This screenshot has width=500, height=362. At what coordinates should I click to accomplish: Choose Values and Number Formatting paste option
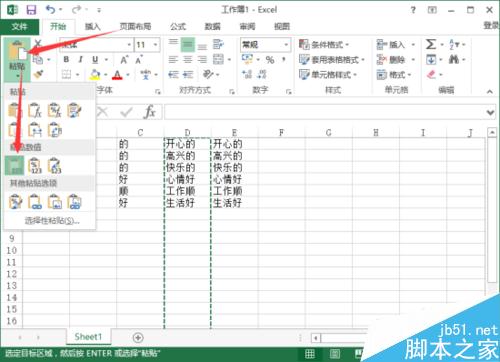[x=35, y=165]
